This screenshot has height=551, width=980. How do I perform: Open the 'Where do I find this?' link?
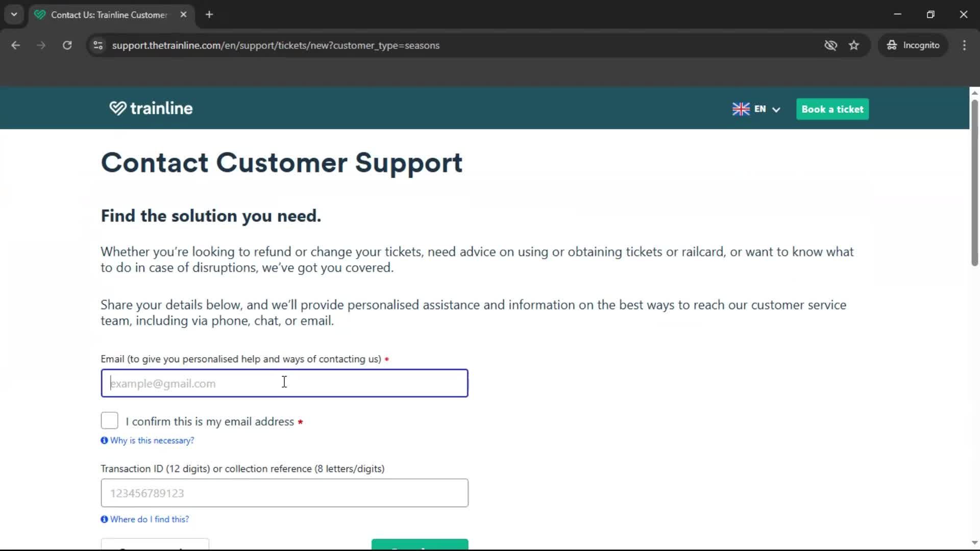(151, 519)
